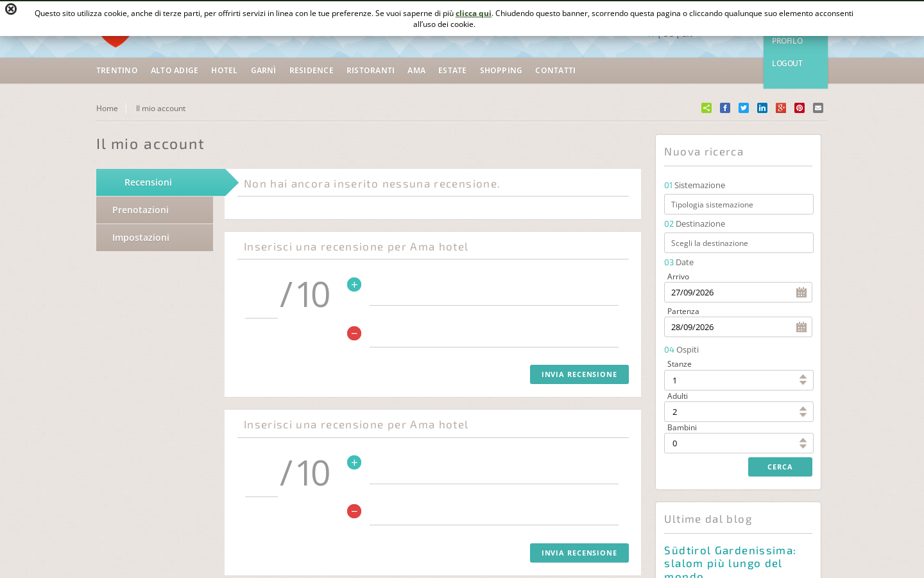Open Scegli la destinazione dropdown
The width and height of the screenshot is (924, 578).
tap(739, 243)
